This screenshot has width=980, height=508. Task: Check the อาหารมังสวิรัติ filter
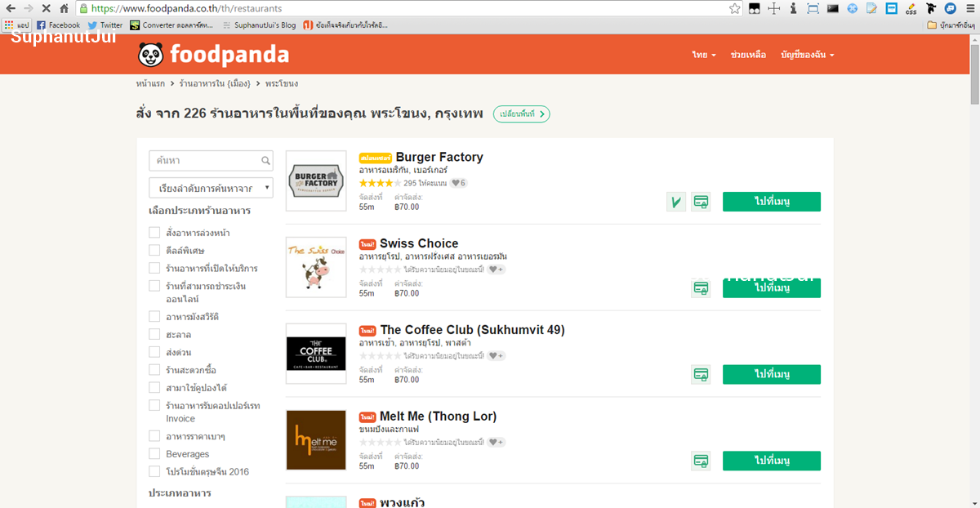tap(154, 316)
